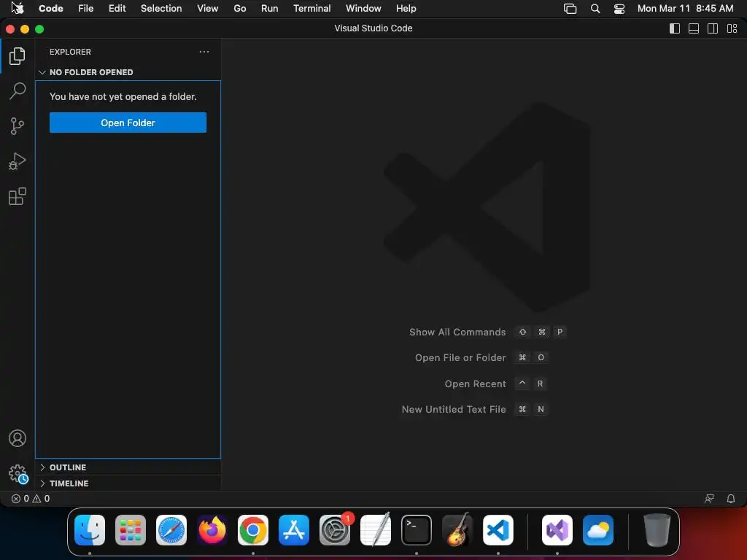Open the Go menu
The height and width of the screenshot is (560, 747).
239,9
